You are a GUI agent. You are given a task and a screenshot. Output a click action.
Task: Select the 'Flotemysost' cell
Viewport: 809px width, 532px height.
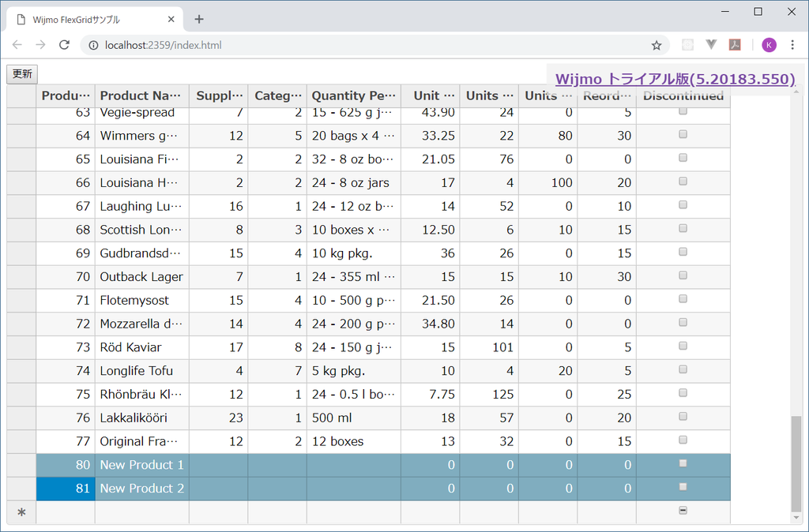click(142, 301)
